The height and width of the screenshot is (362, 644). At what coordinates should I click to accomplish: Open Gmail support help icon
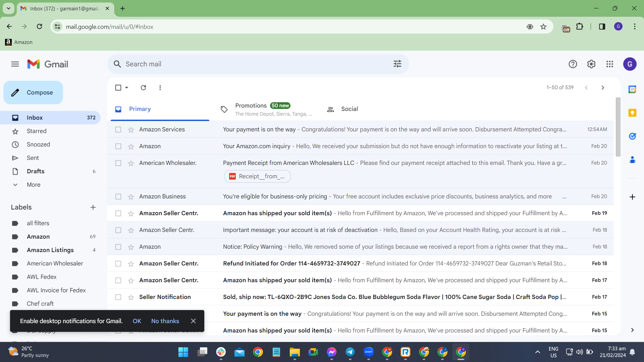pyautogui.click(x=573, y=64)
